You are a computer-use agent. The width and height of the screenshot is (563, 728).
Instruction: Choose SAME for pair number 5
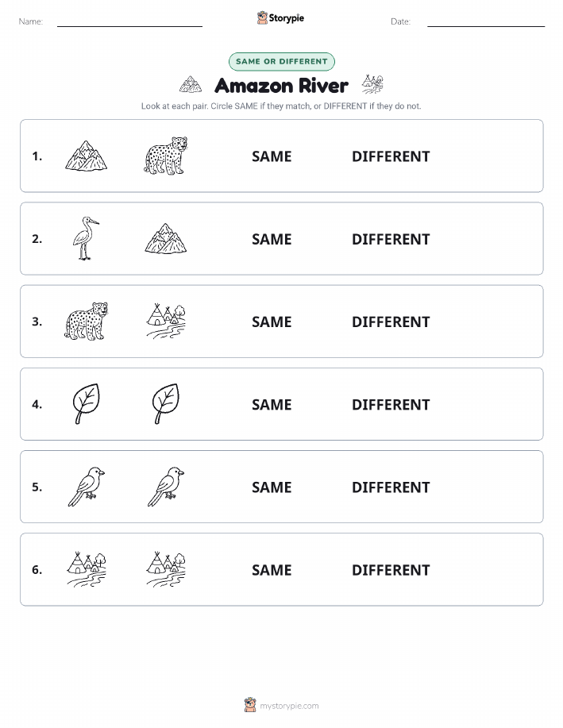(x=272, y=487)
